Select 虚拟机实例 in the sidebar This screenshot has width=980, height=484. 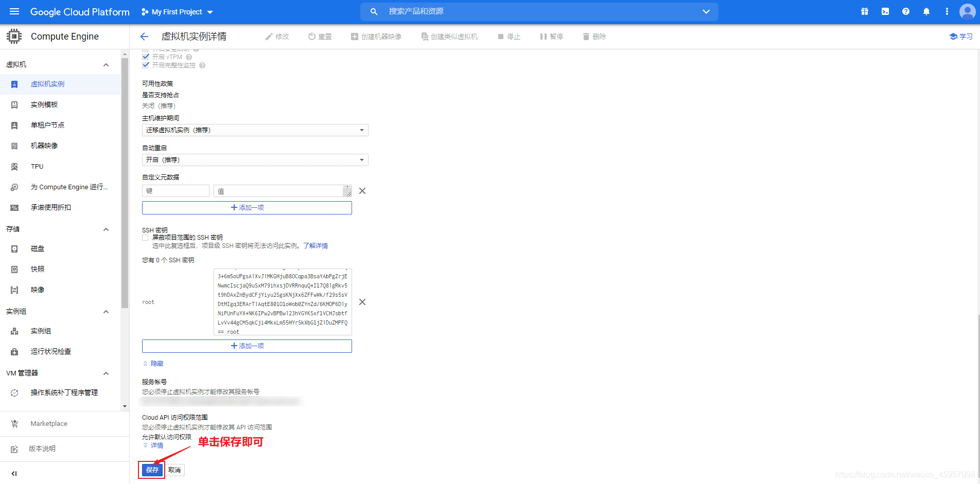[60, 84]
